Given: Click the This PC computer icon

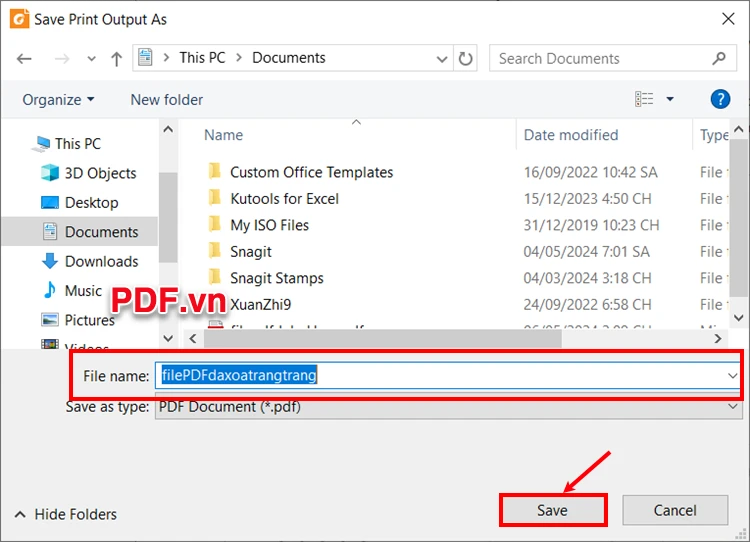Looking at the screenshot, I should pyautogui.click(x=41, y=144).
